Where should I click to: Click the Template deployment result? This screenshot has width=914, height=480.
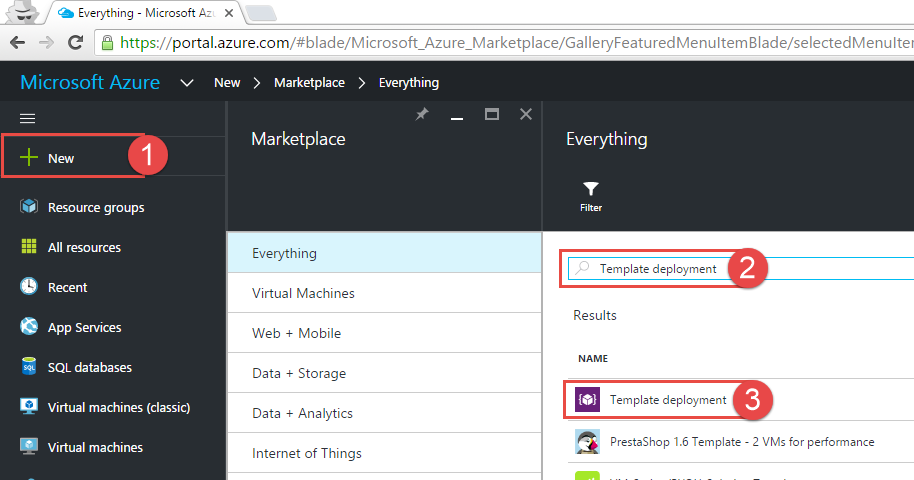pos(667,400)
